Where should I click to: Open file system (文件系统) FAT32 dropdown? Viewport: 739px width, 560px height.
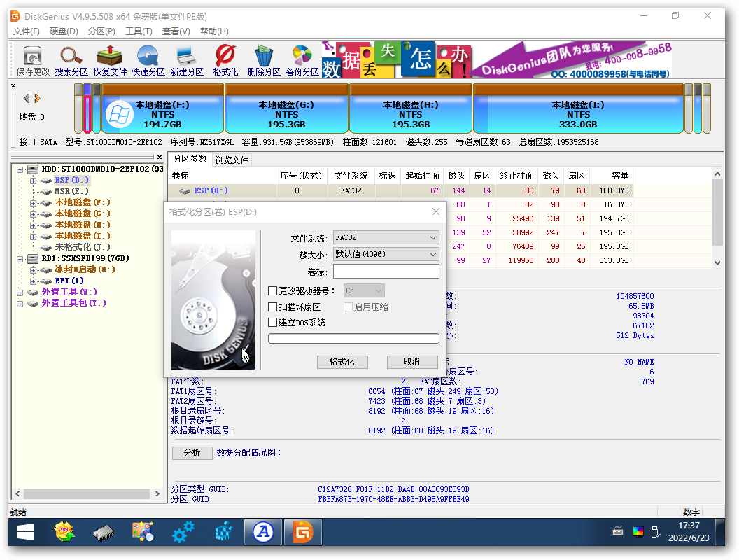coord(386,237)
